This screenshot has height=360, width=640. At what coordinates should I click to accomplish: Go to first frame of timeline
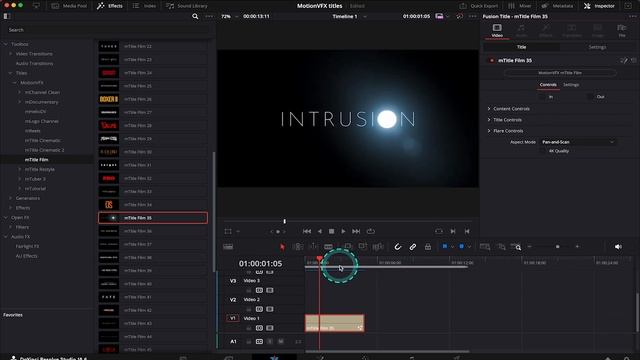coord(307,231)
